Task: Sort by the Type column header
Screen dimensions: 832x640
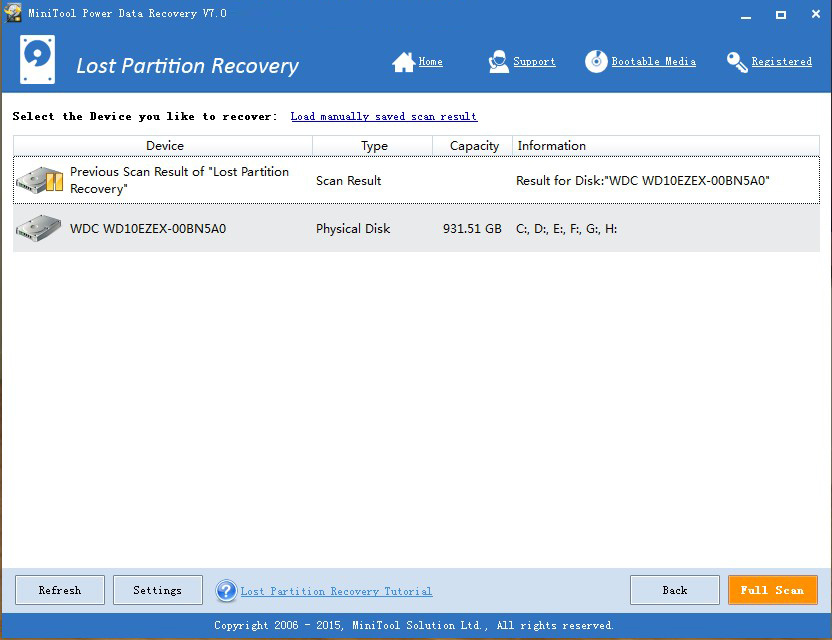Action: (373, 145)
